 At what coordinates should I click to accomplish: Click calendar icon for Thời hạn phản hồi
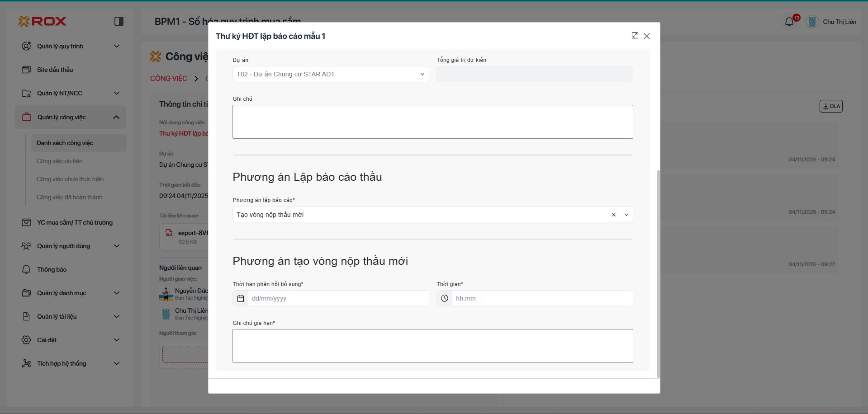pos(241,299)
